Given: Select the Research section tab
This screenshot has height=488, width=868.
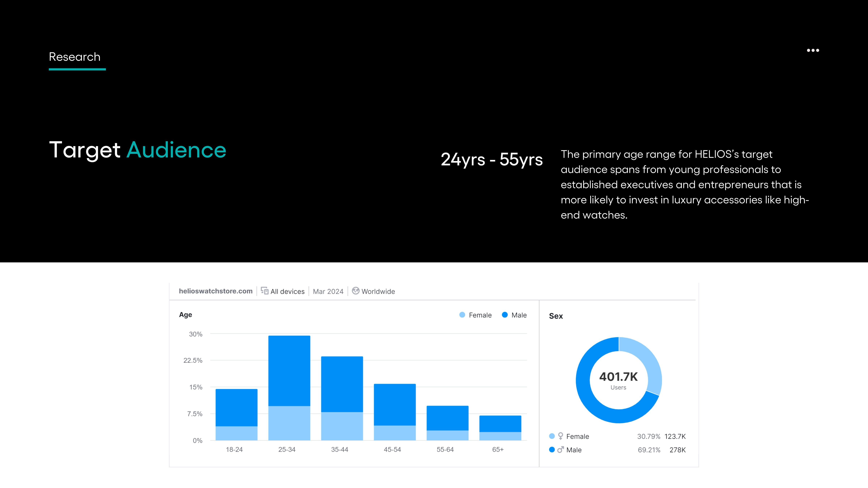Looking at the screenshot, I should click(75, 57).
